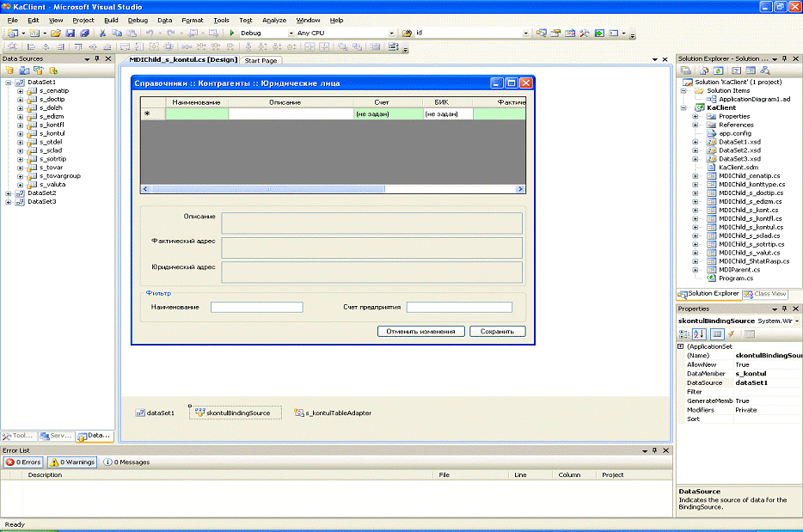This screenshot has height=532, width=803.
Task: Show Events lightning icon in Properties
Action: (731, 333)
